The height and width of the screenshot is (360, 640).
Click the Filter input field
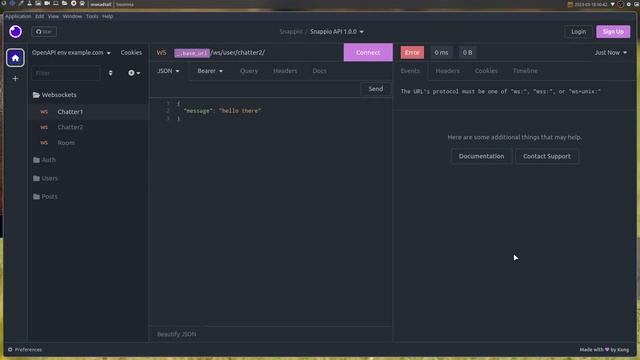pyautogui.click(x=66, y=73)
